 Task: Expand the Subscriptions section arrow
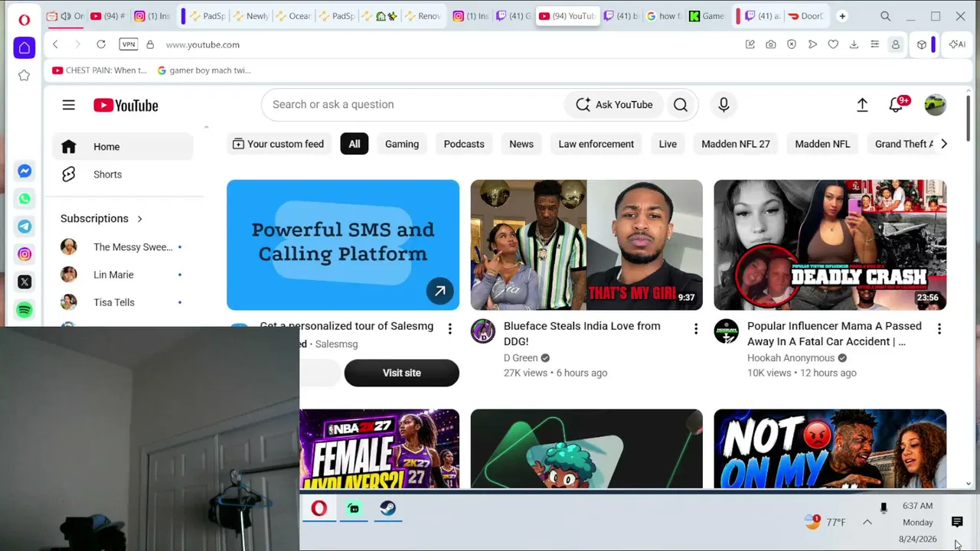[139, 219]
